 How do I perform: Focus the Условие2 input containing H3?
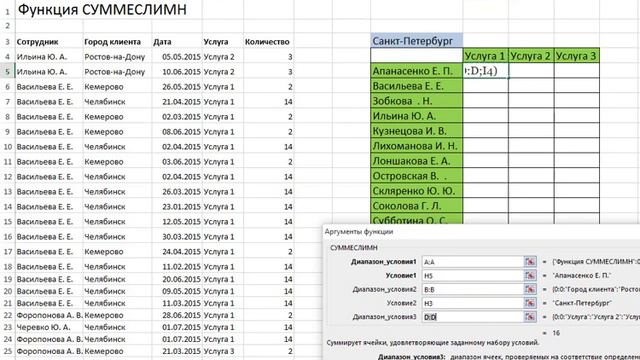pos(473,303)
